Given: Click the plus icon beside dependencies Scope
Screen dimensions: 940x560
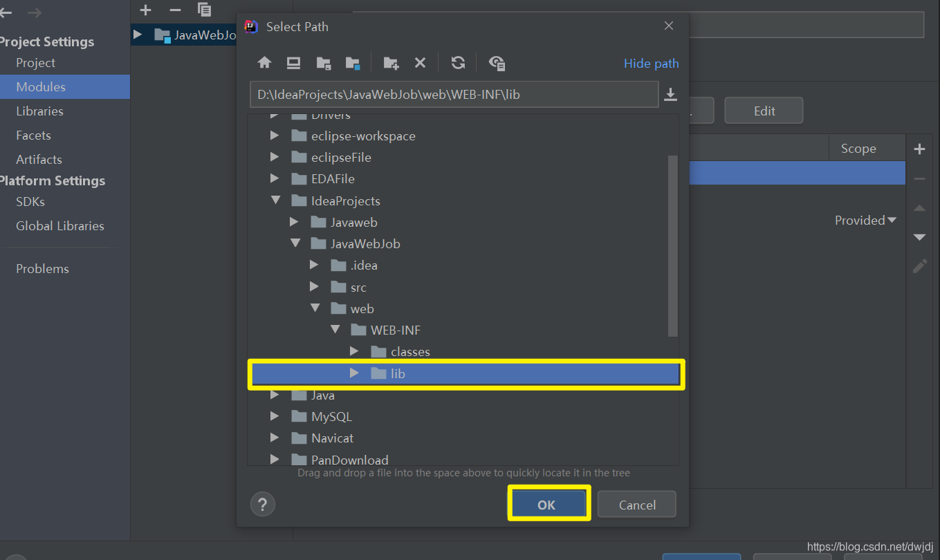Looking at the screenshot, I should 919,149.
